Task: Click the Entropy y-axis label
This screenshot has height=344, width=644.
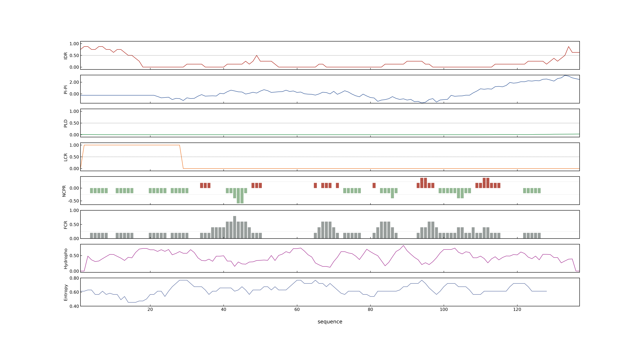Action: tap(66, 292)
